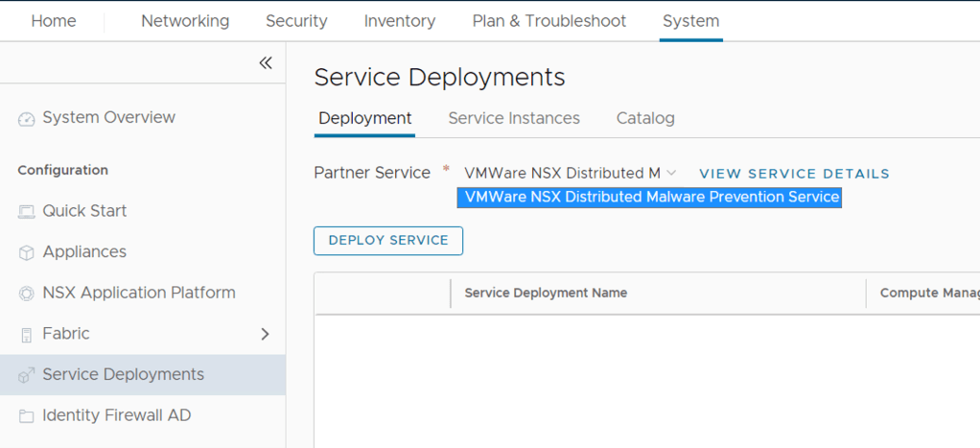Collapse the left navigation sidebar
The image size is (980, 448).
(x=266, y=63)
